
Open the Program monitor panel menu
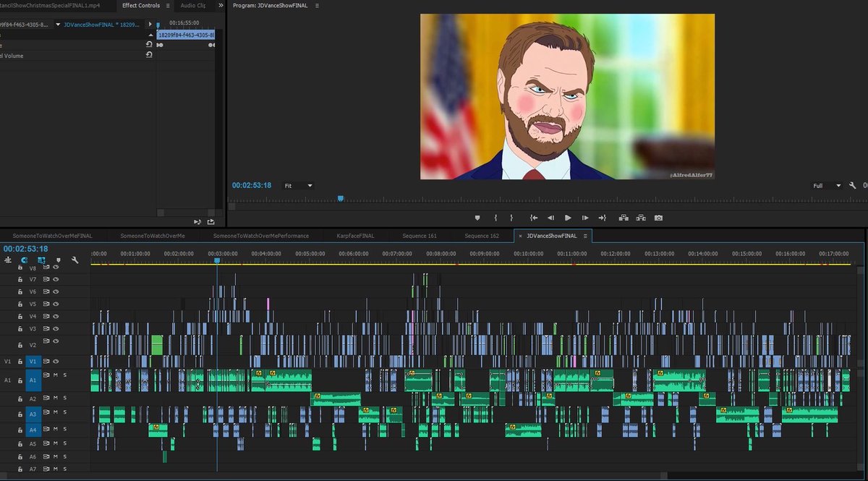click(317, 5)
